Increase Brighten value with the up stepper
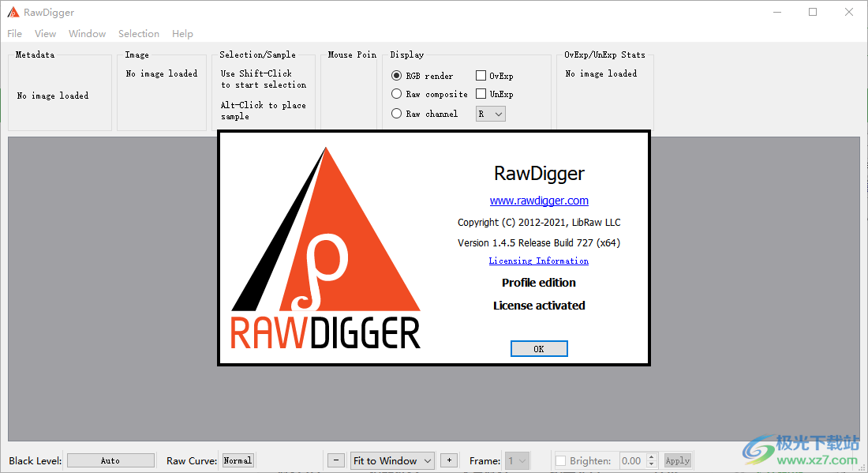This screenshot has height=473, width=868. 649,456
